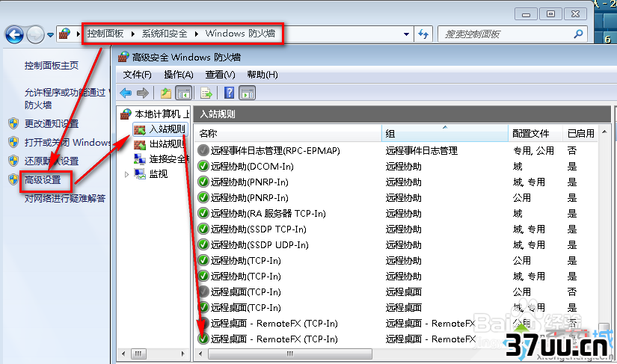Click the 专用, 公用 profile cell
This screenshot has height=364, width=617.
(x=533, y=150)
